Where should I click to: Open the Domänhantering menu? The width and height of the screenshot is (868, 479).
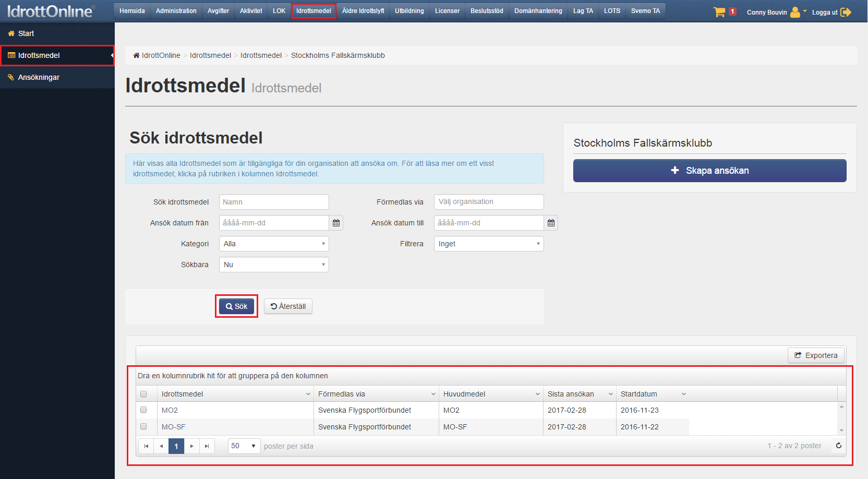pyautogui.click(x=538, y=11)
